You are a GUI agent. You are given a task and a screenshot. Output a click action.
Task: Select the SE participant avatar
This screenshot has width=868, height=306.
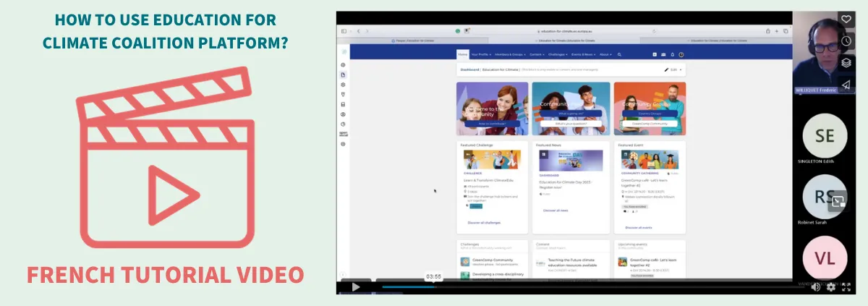[825, 136]
